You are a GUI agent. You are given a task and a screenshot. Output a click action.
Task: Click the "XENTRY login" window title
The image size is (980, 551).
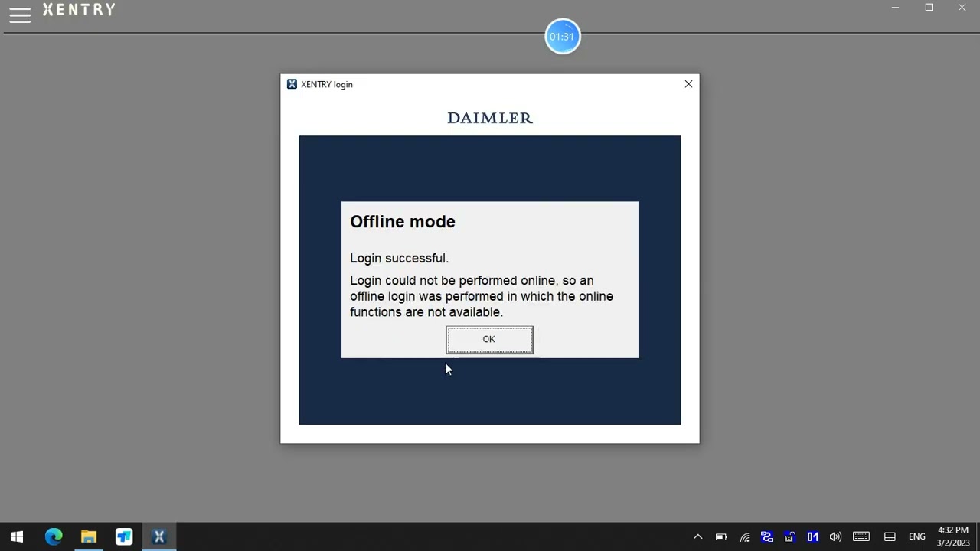point(327,84)
